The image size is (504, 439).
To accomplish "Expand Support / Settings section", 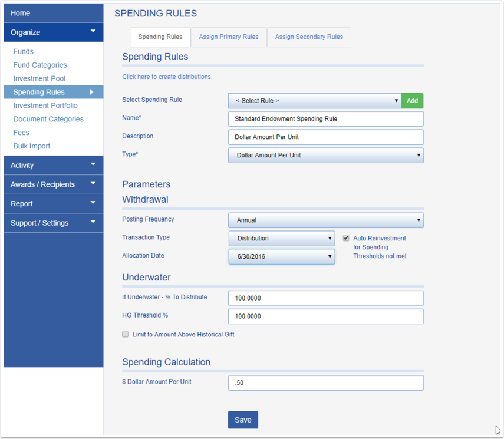I will pos(54,223).
